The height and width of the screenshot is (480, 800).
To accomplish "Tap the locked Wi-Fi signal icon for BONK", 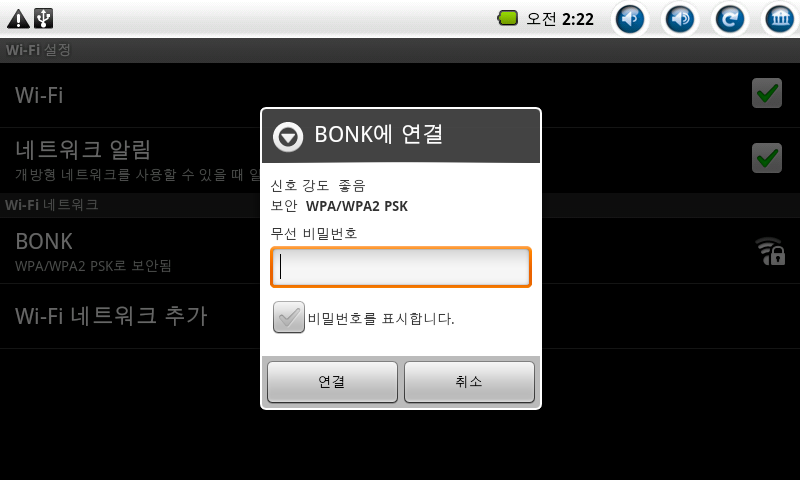I will tap(770, 251).
